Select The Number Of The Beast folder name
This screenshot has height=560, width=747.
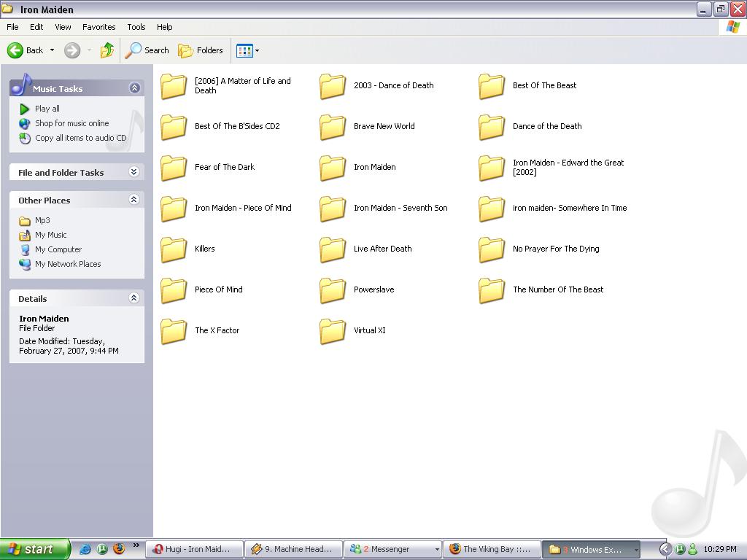coord(558,289)
